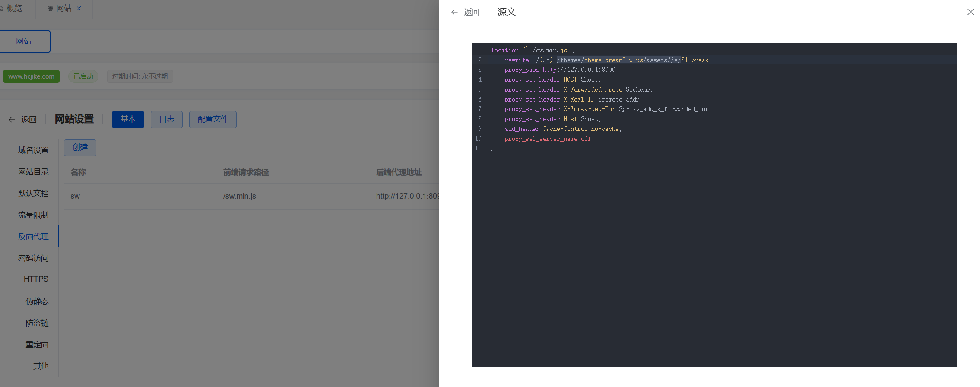Select 网站目录 in the settings sidebar

(x=33, y=172)
